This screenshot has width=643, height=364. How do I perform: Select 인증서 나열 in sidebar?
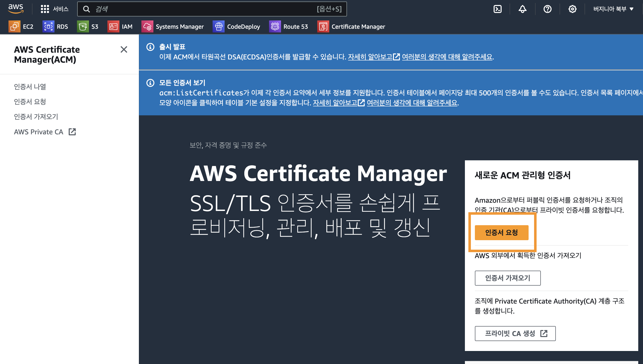coord(30,86)
